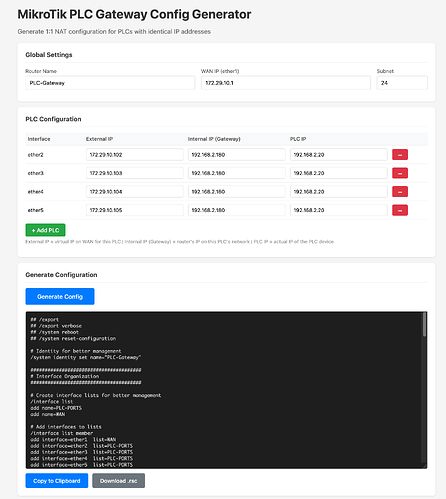Remove the ether4 PLC row

click(400, 192)
